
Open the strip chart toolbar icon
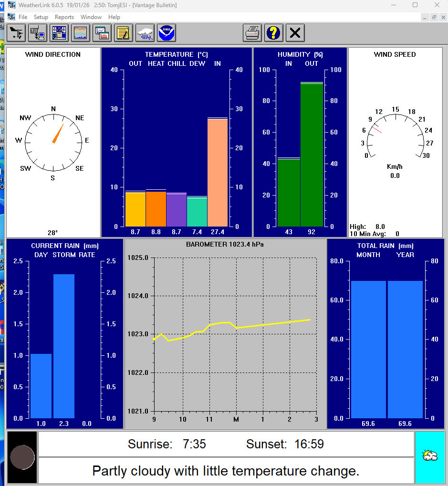pos(81,33)
